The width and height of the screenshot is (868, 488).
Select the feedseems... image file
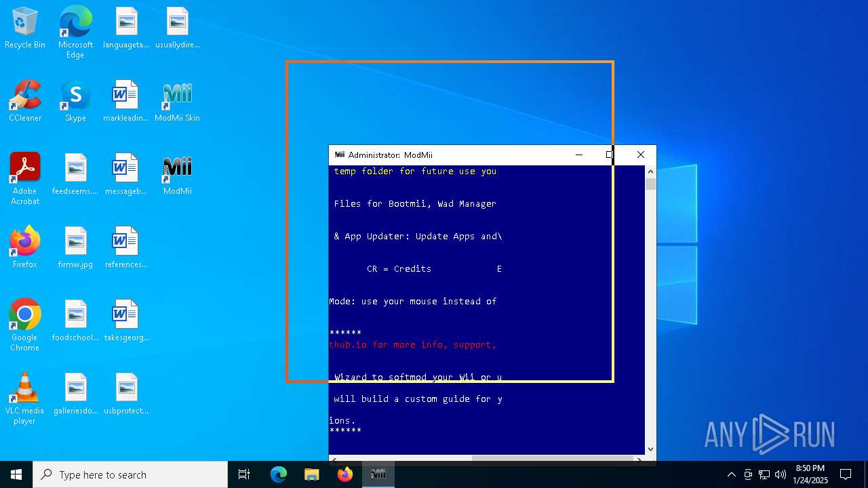75,175
